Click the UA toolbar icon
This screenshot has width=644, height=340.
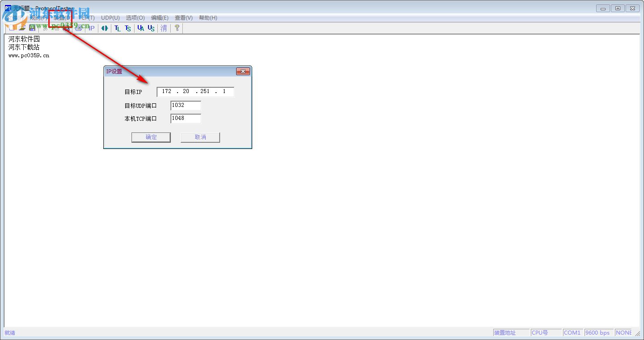coord(140,28)
